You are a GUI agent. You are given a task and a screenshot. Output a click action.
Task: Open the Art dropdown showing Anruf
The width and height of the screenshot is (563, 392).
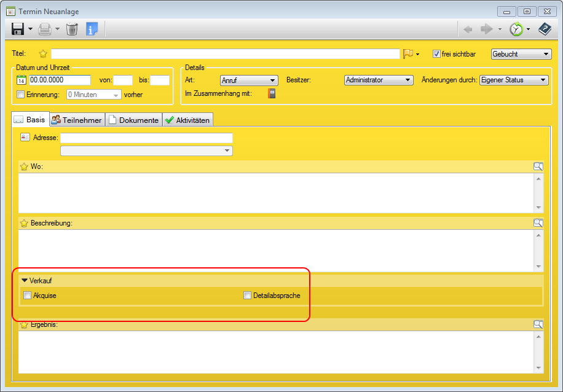coord(249,80)
